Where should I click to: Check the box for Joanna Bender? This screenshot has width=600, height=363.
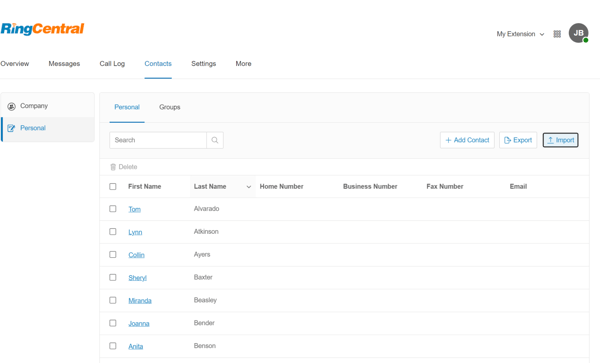tap(112, 323)
